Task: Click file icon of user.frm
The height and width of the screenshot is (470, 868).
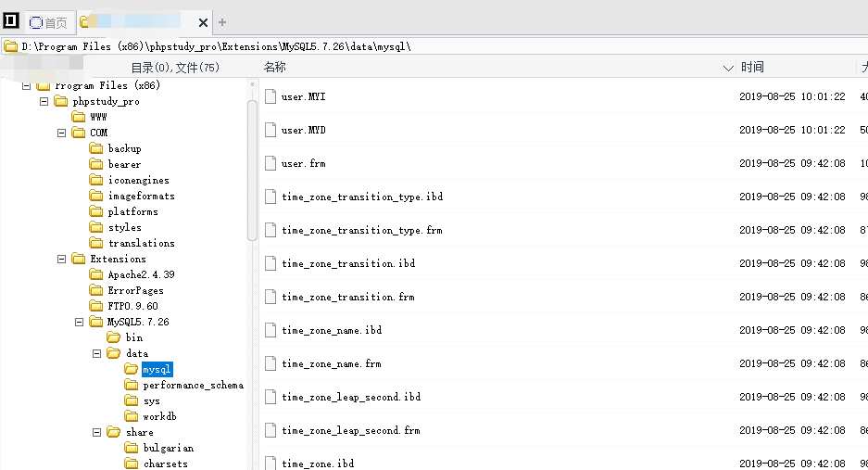Action: coord(270,163)
